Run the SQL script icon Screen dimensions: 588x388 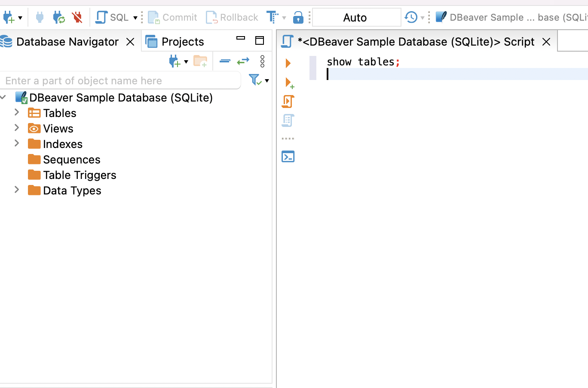(x=288, y=102)
